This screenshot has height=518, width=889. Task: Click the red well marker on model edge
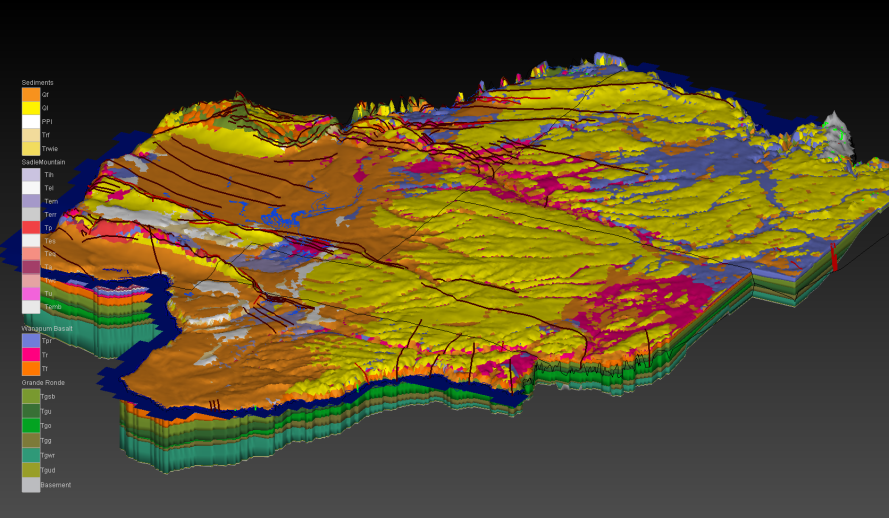(x=834, y=257)
